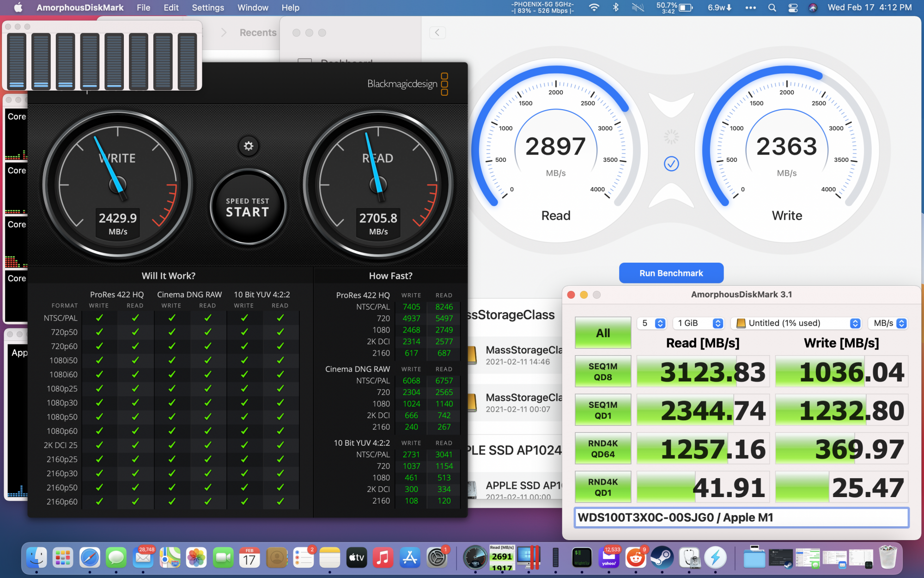Click the Run Benchmark button
Screen dimensions: 924x578
671,273
